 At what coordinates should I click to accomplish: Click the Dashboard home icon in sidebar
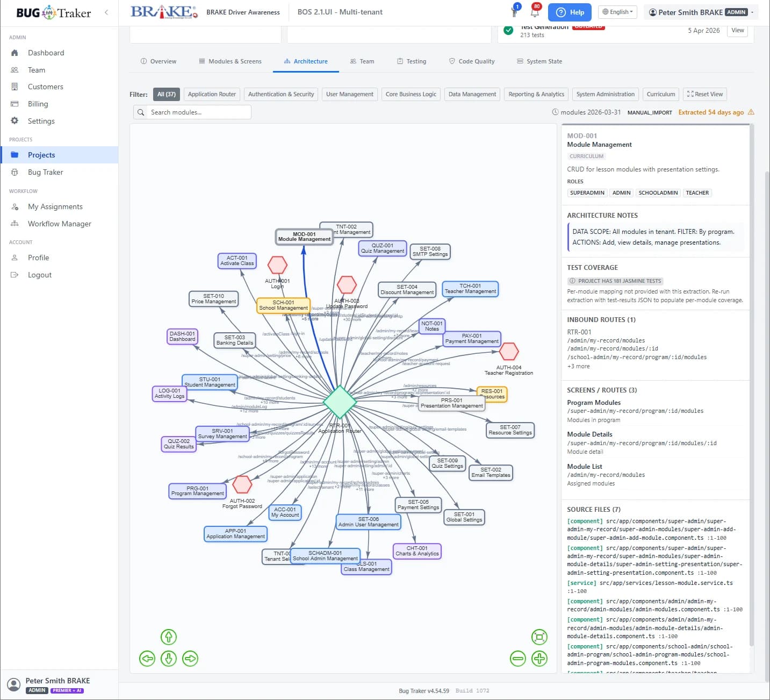(15, 53)
